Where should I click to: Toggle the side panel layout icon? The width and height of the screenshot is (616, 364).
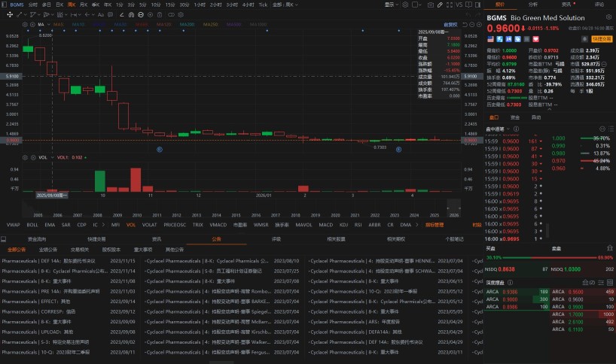point(477,5)
